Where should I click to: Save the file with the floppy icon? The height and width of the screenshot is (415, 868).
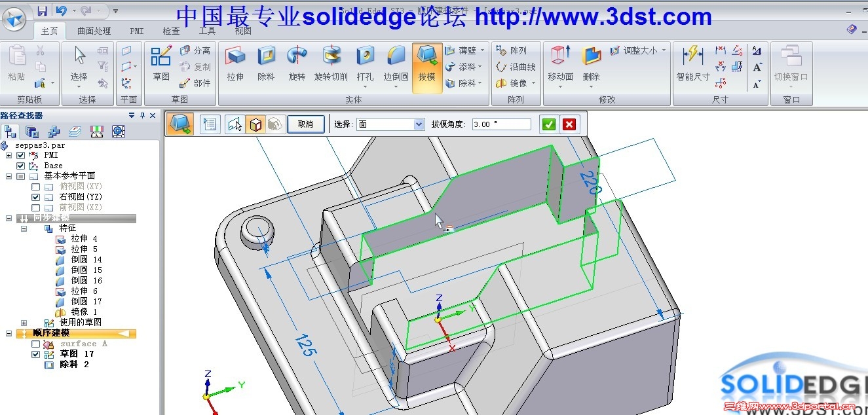point(42,10)
